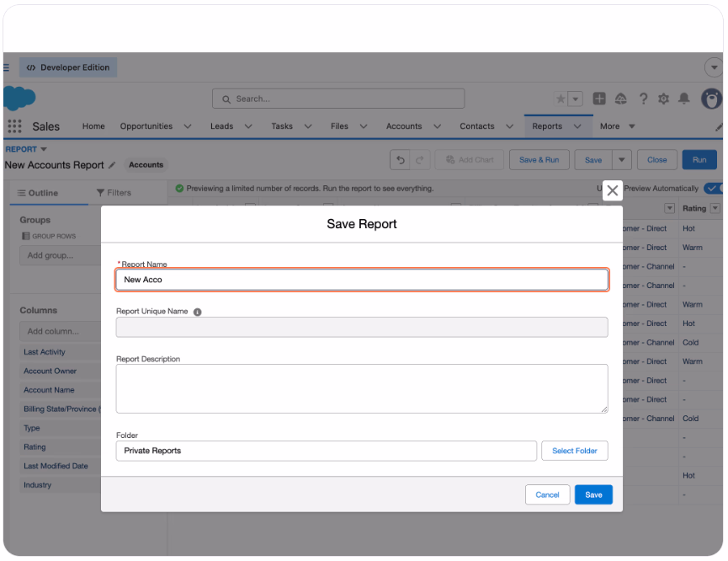Close the Save Report dialog with X
The height and width of the screenshot is (561, 728).
coord(613,190)
